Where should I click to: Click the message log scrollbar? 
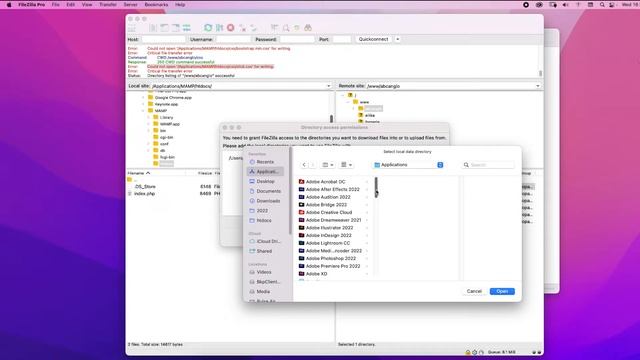[540, 73]
